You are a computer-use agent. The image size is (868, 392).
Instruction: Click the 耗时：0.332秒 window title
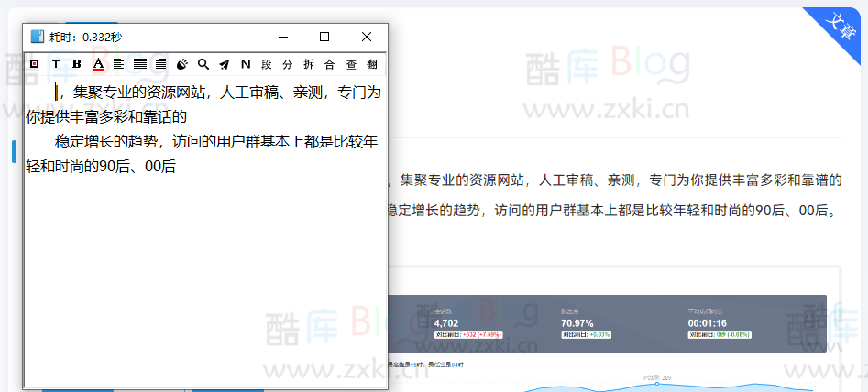tap(86, 37)
